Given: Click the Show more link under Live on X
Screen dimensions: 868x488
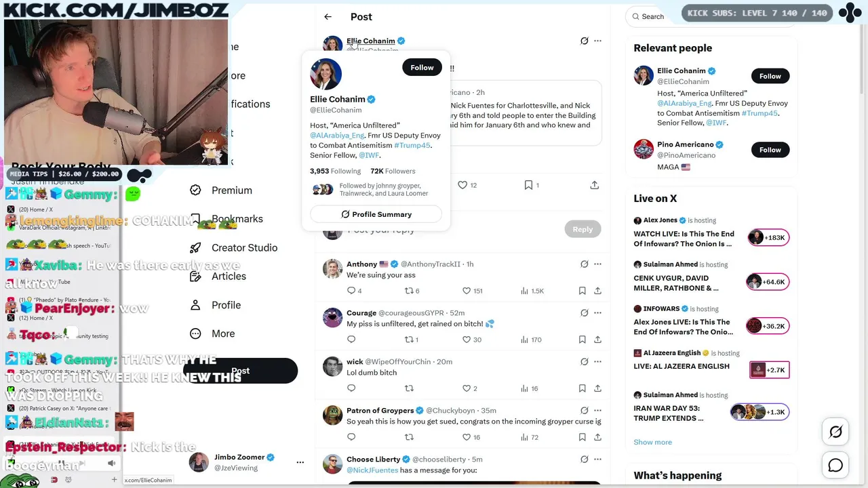Looking at the screenshot, I should (x=652, y=442).
